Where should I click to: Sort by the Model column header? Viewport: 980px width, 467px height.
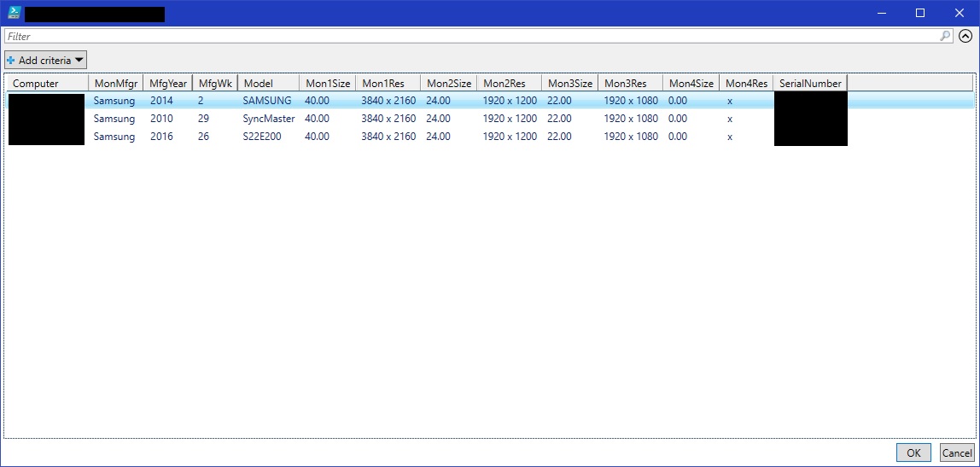[x=268, y=83]
